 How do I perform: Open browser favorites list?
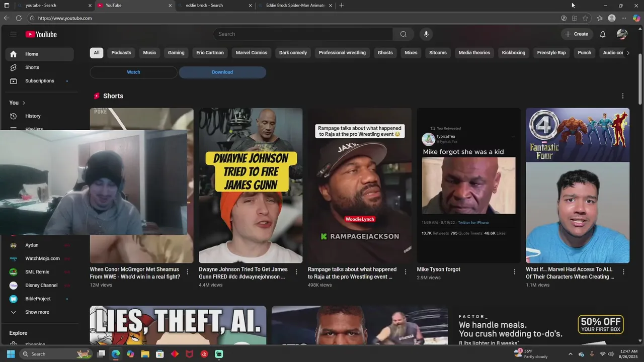(600, 18)
